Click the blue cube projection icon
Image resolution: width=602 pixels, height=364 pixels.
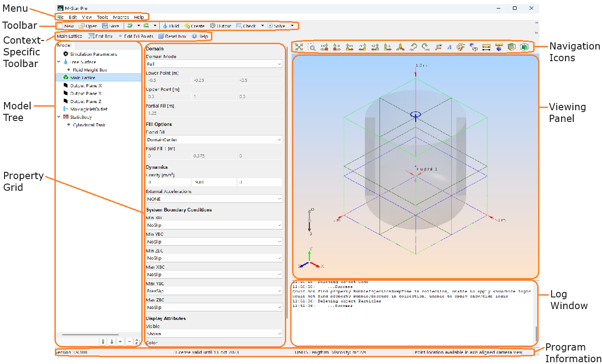pyautogui.click(x=473, y=47)
